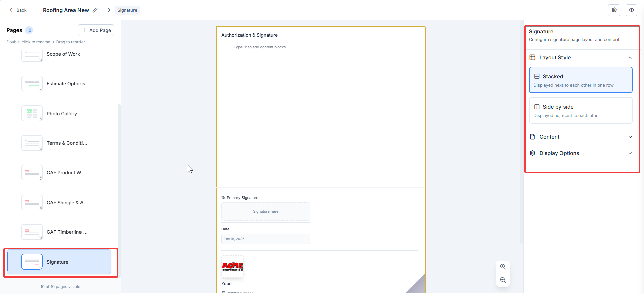Choose the Stacked layout option
644x294 pixels.
click(x=581, y=80)
